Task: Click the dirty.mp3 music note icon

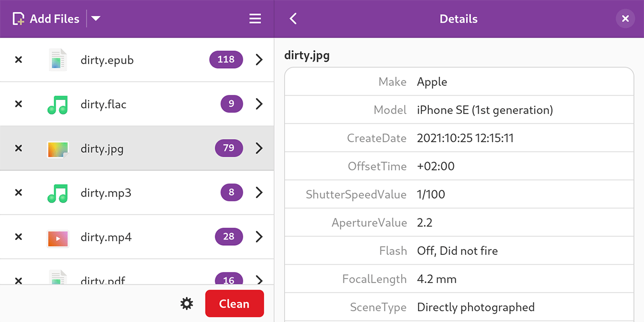Action: point(57,193)
